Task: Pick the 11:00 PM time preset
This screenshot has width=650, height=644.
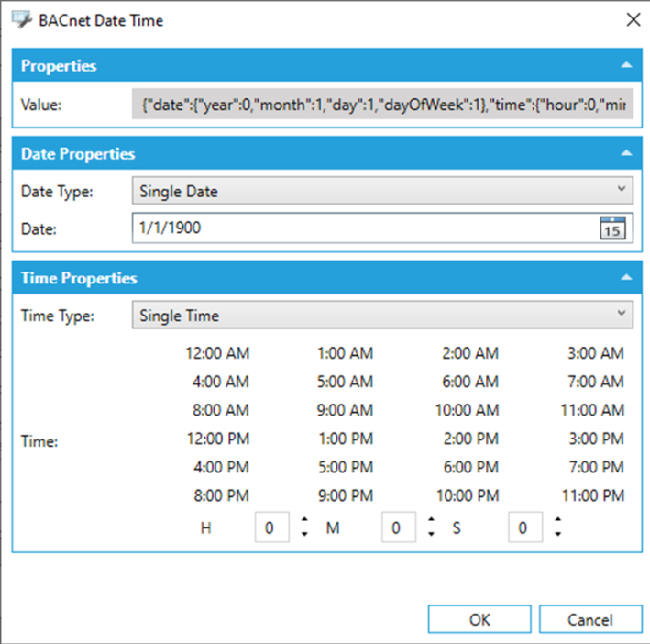Action: pyautogui.click(x=591, y=495)
